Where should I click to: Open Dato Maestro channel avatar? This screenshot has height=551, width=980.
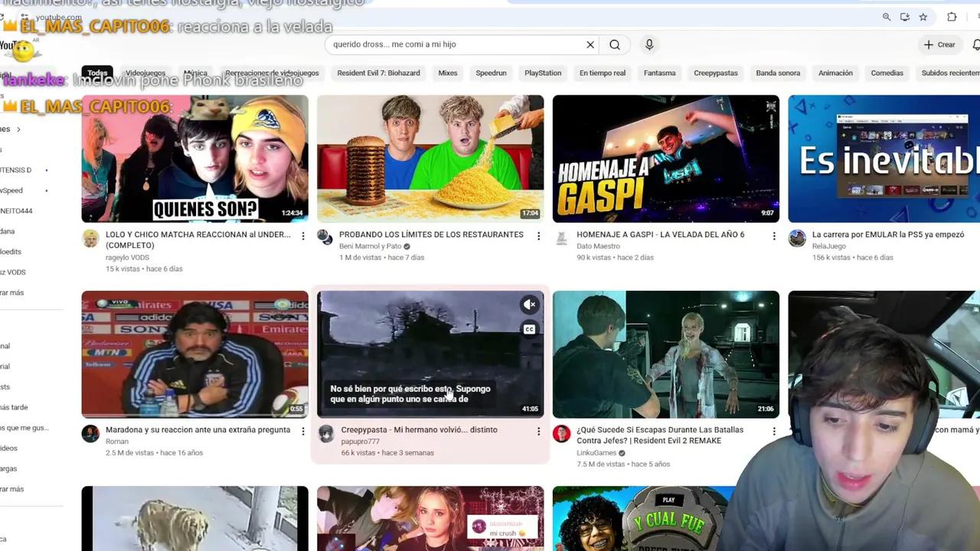point(561,238)
